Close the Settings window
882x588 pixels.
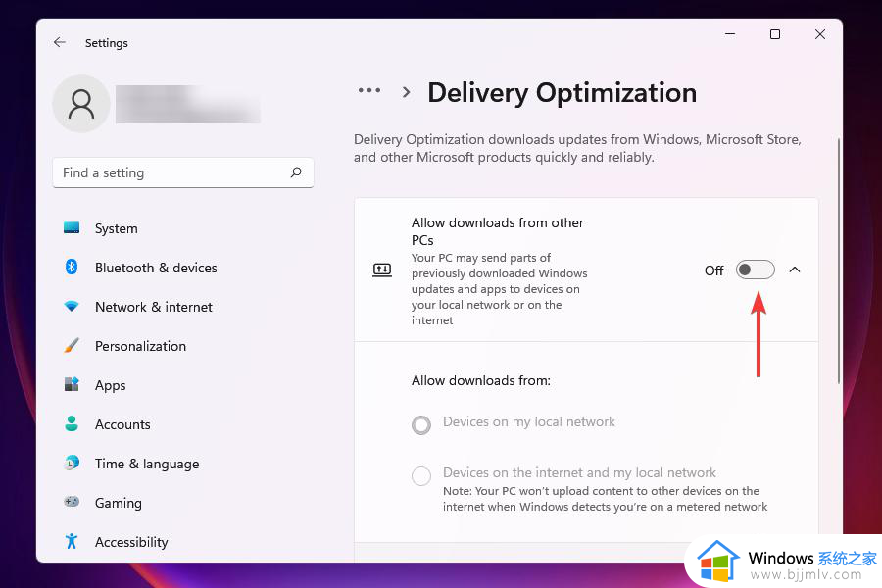pyautogui.click(x=820, y=34)
